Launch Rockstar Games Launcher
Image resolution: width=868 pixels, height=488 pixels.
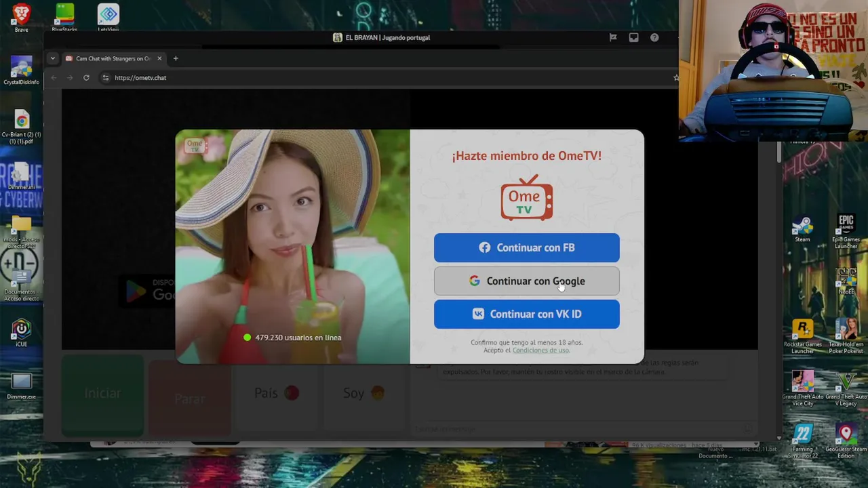[802, 337]
